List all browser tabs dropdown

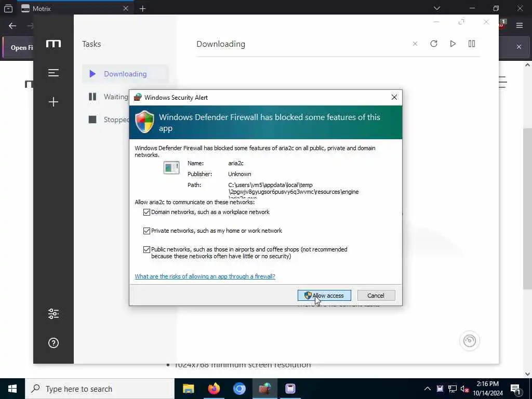pos(437,8)
